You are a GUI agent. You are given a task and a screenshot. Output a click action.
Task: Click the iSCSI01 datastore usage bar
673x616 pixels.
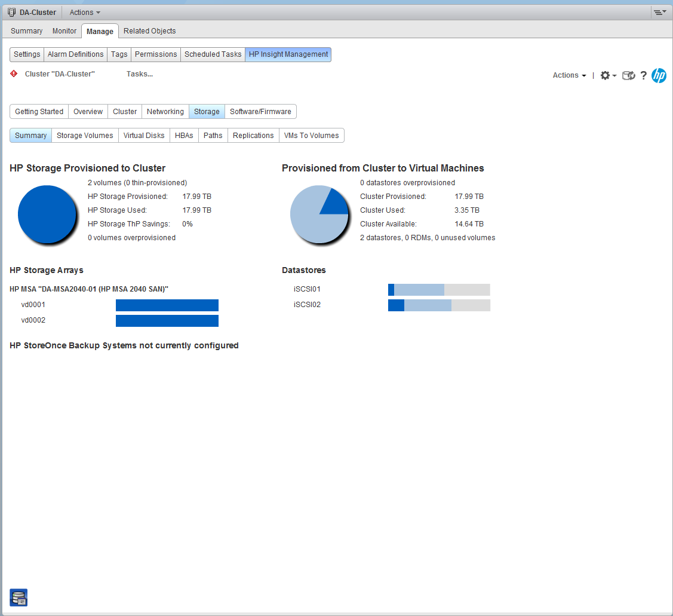(x=439, y=290)
